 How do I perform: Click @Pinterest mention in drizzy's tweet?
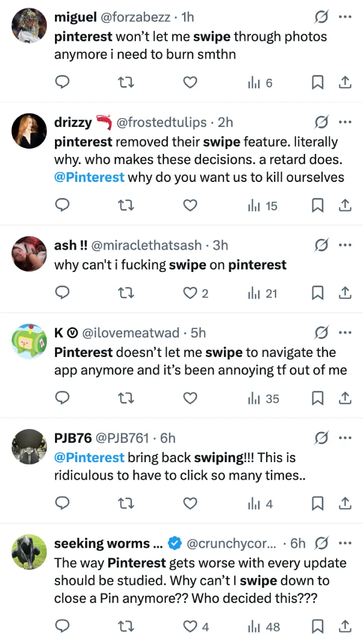[x=89, y=177]
